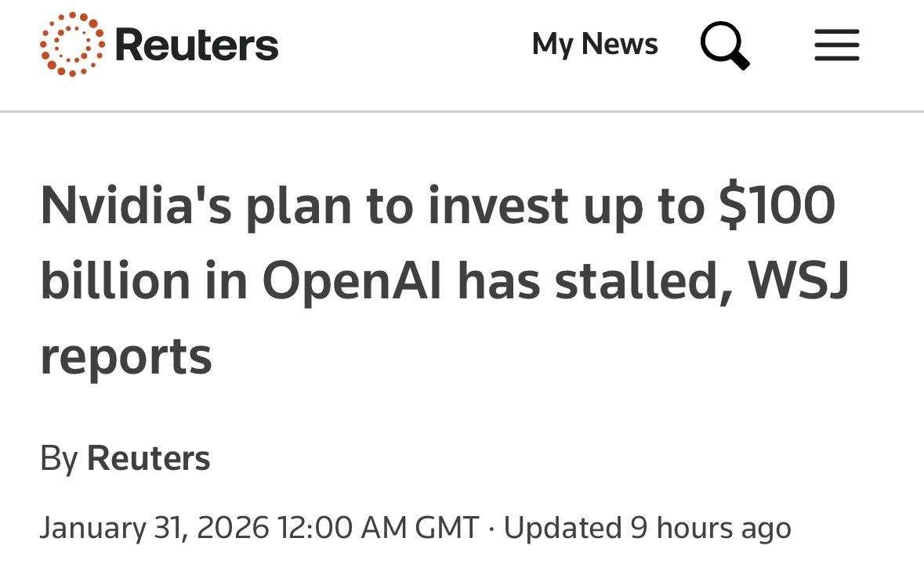This screenshot has width=924, height=585.
Task: Tap Updated 9 hours ago text
Action: click(x=649, y=527)
